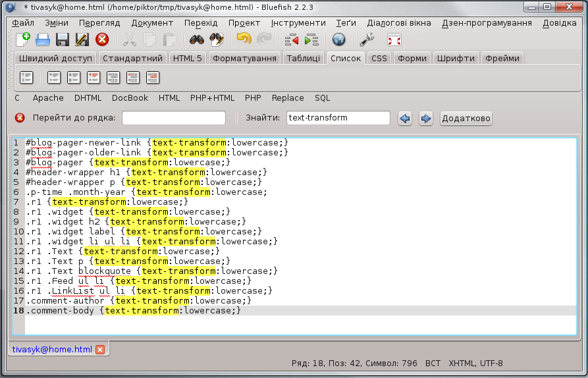Insert an unordered list with the bullet icon
The height and width of the screenshot is (378, 588).
point(54,78)
